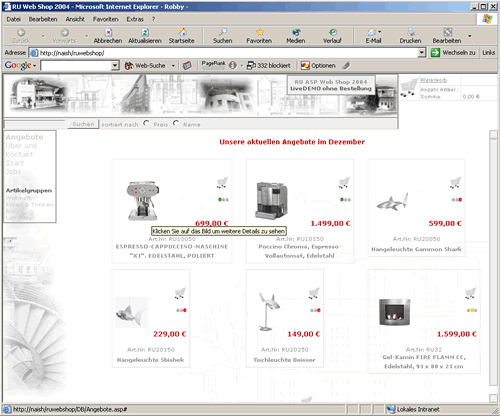Open the Zurück history dropdown arrow
500x416 pixels.
pos(43,36)
